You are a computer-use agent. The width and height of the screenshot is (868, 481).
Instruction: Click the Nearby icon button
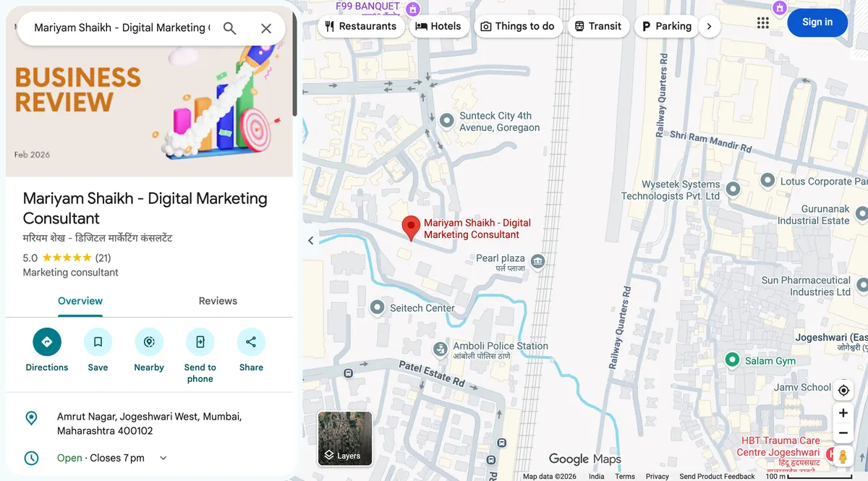pos(149,342)
